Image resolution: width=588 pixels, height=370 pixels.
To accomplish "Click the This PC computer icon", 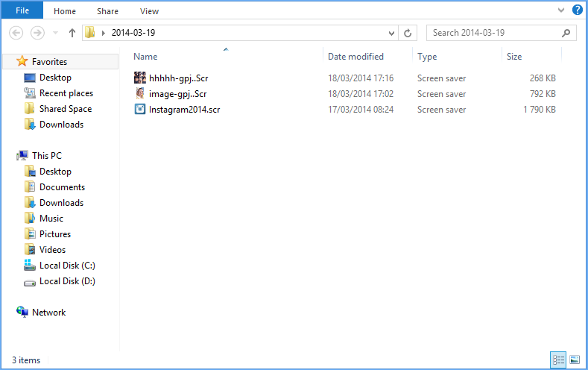I will [22, 155].
